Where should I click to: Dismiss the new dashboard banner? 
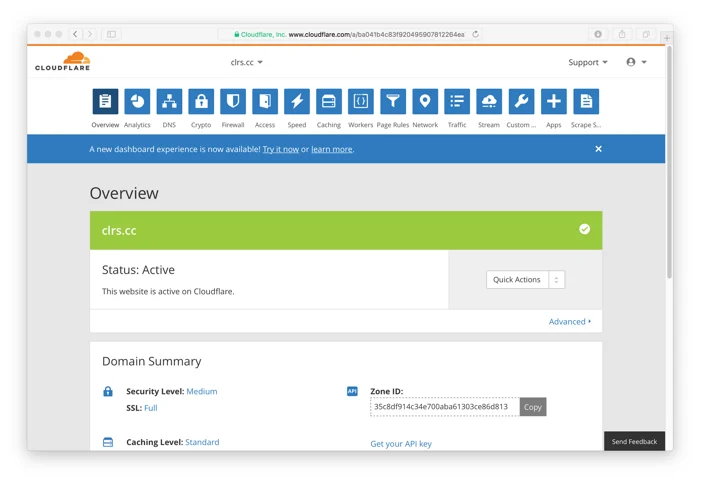tap(598, 149)
